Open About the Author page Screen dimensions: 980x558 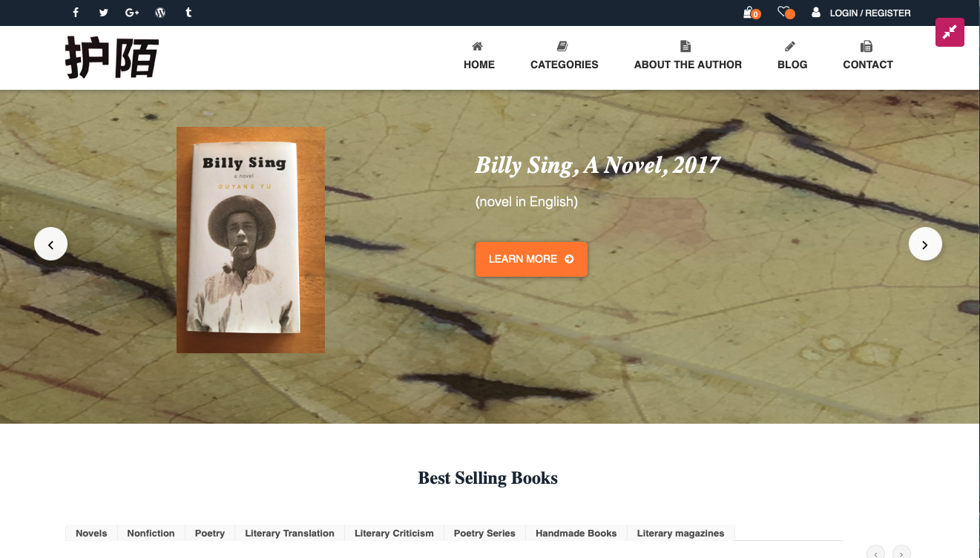click(688, 56)
